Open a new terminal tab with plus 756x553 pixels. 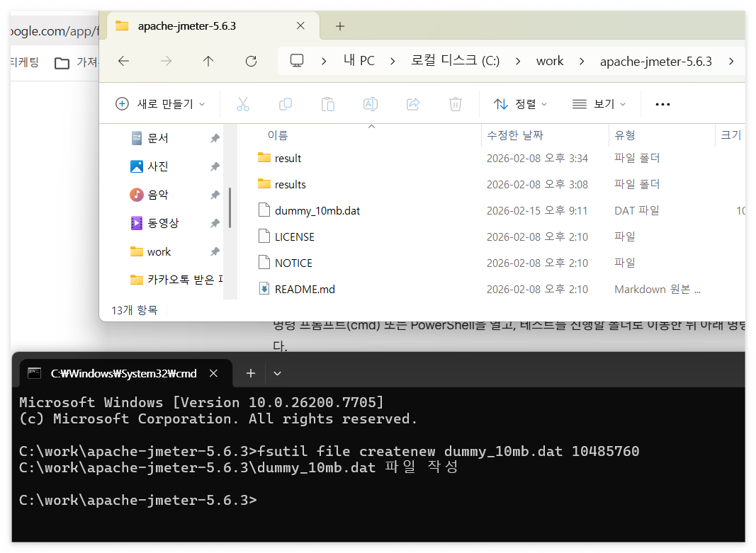pyautogui.click(x=251, y=373)
